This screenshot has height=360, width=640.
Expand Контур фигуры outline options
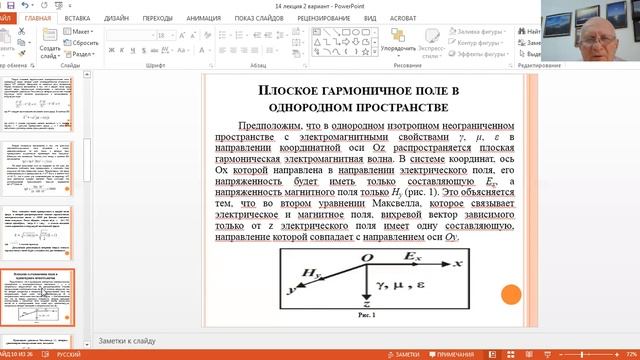476,42
